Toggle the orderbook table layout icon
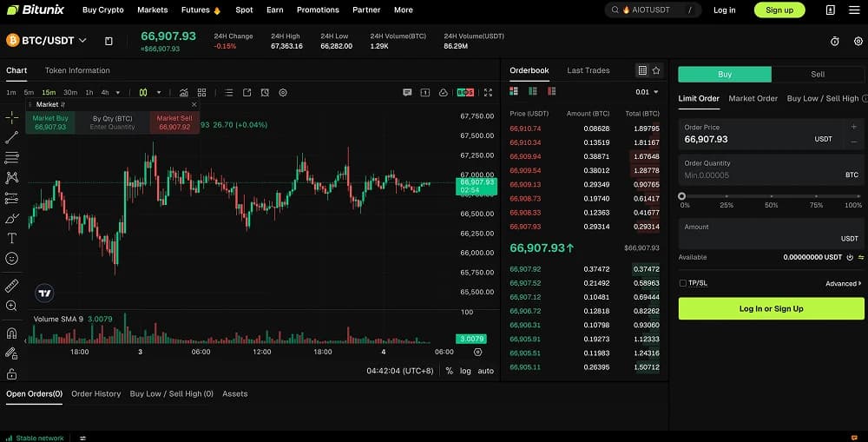The width and height of the screenshot is (868, 442). [642, 70]
